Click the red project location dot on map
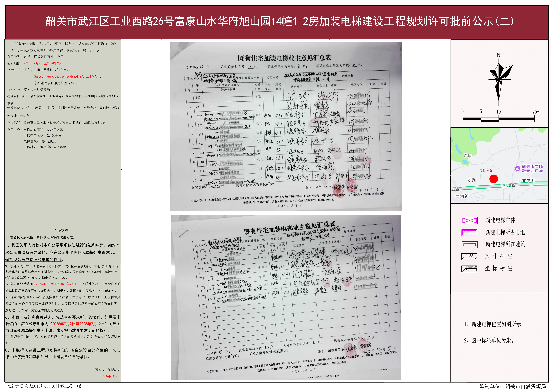 pyautogui.click(x=494, y=179)
